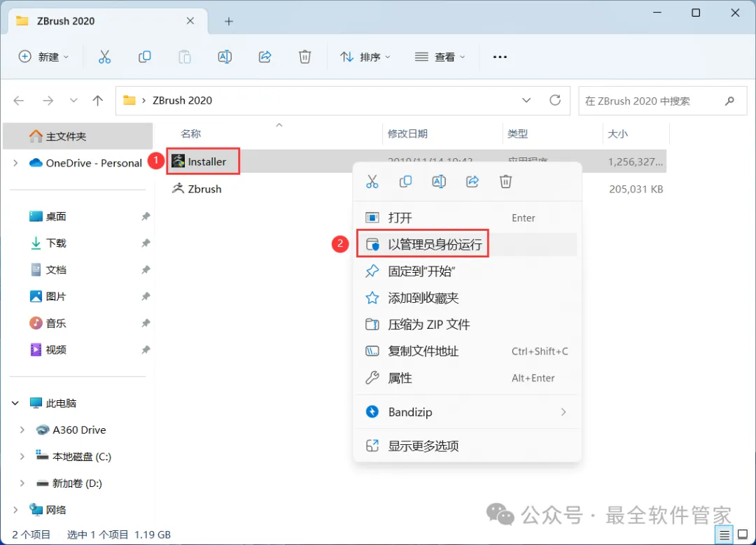The image size is (756, 545).
Task: Select the ZBrush 2020 tab
Action: (108, 21)
